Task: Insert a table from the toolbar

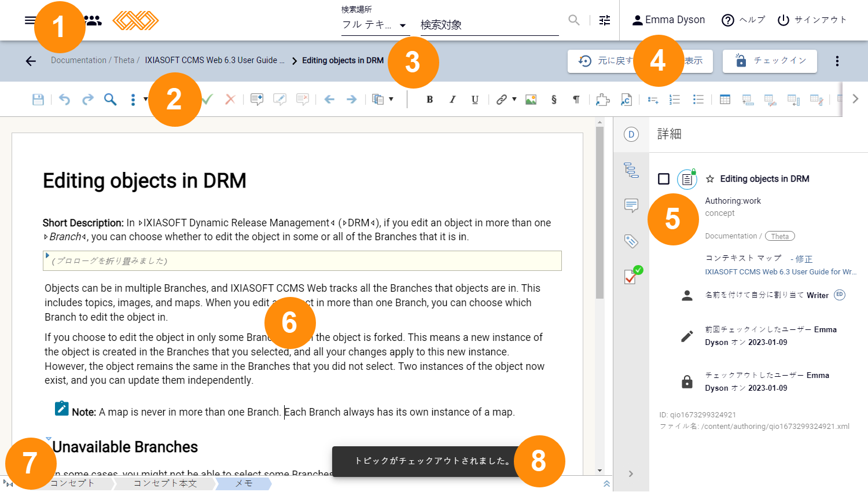Action: click(725, 100)
